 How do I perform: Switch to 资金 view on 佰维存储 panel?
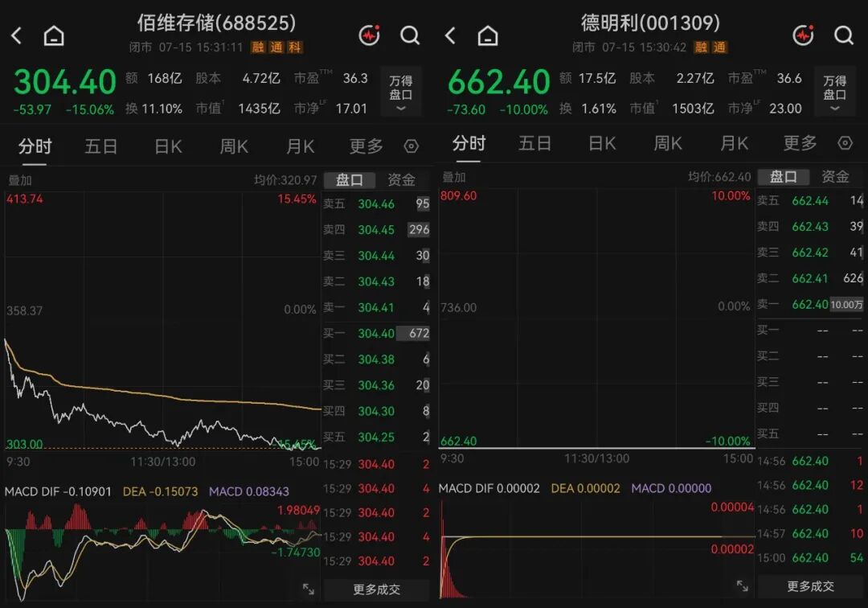click(x=401, y=180)
